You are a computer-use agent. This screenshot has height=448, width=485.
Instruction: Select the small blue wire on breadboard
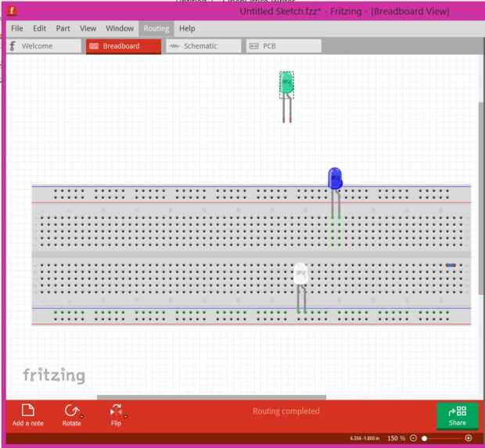[451, 265]
